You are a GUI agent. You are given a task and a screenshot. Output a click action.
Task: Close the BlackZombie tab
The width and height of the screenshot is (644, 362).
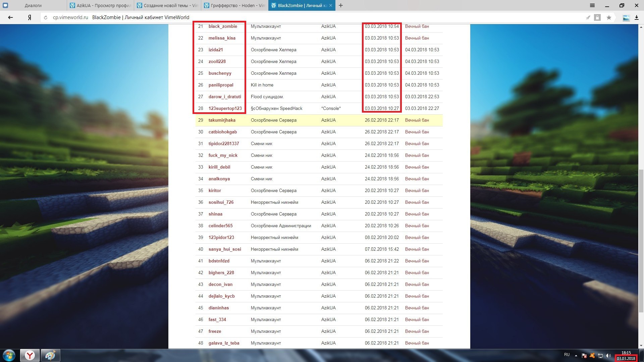pos(331,5)
